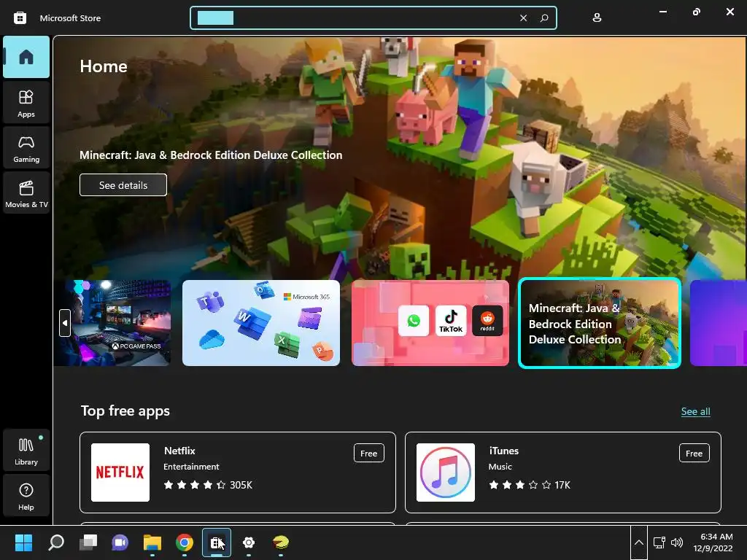Click the search magnifier icon
This screenshot has height=560, width=747.
tap(544, 18)
